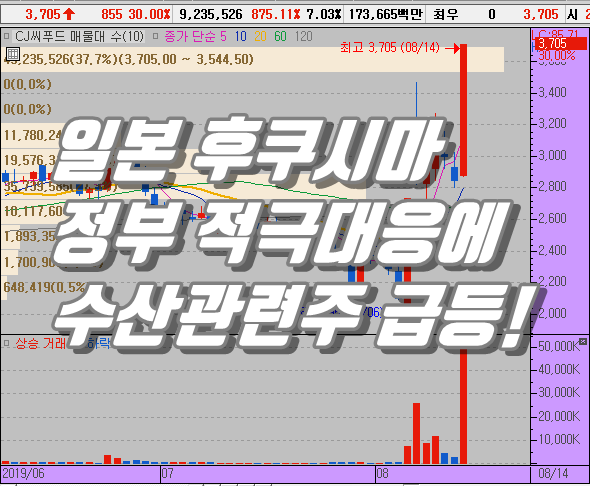Toggle the square box beside 상승 거래
The height and width of the screenshot is (486, 590).
tap(6, 343)
